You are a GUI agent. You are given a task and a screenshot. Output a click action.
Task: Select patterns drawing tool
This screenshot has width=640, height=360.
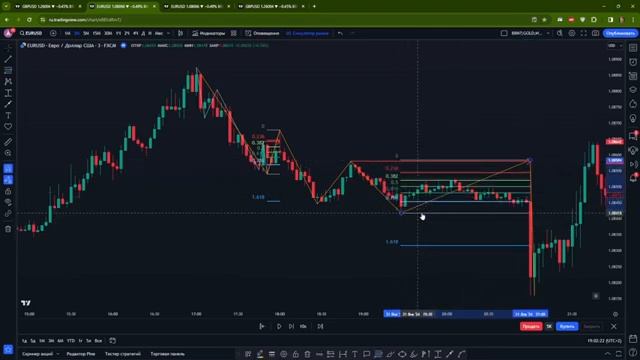tap(8, 82)
